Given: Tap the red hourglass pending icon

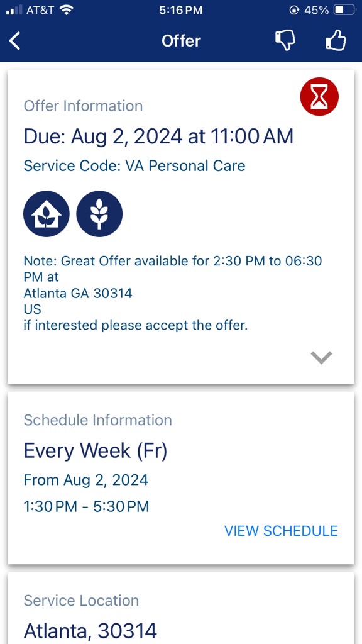Looking at the screenshot, I should (319, 96).
